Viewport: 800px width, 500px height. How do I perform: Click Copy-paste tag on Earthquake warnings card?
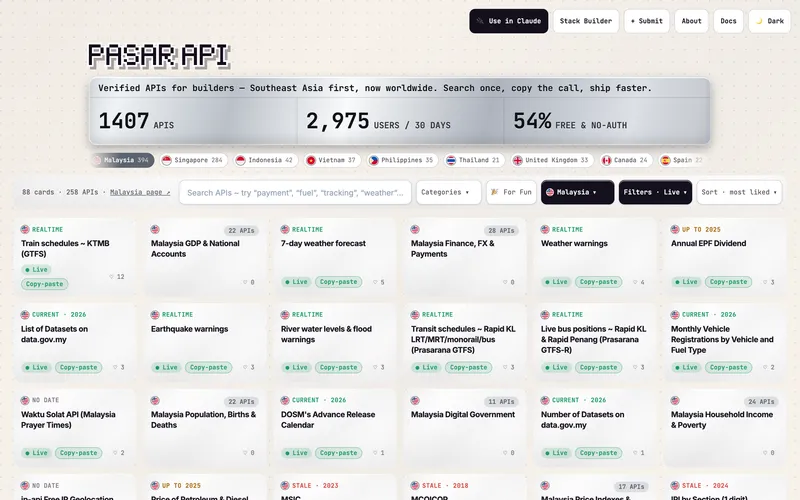[x=208, y=367]
